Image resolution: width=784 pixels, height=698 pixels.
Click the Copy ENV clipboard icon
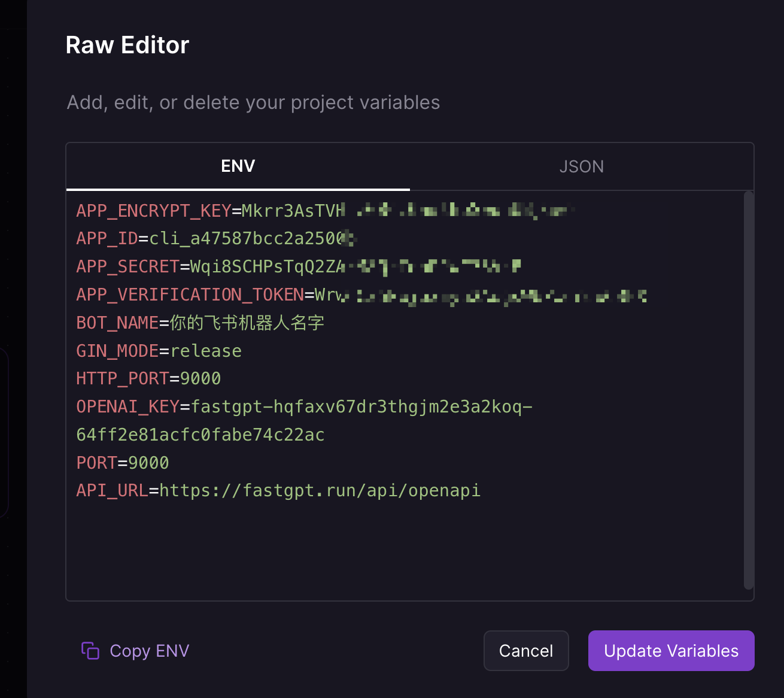(x=90, y=651)
